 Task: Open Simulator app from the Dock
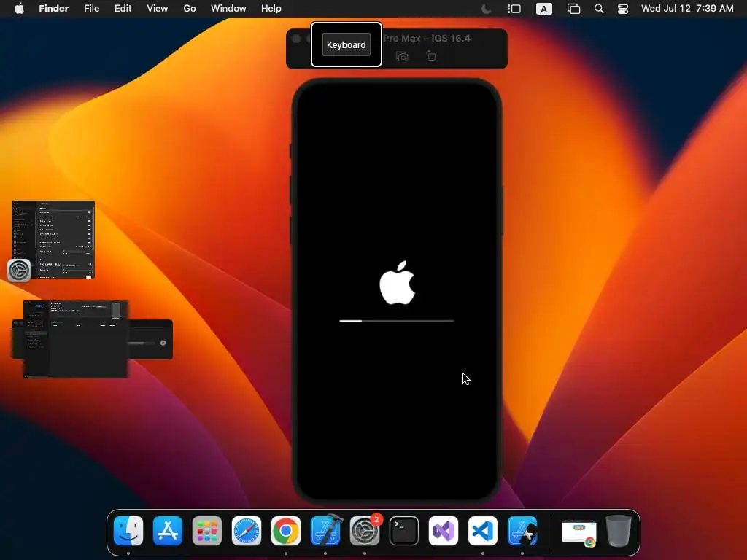(522, 531)
